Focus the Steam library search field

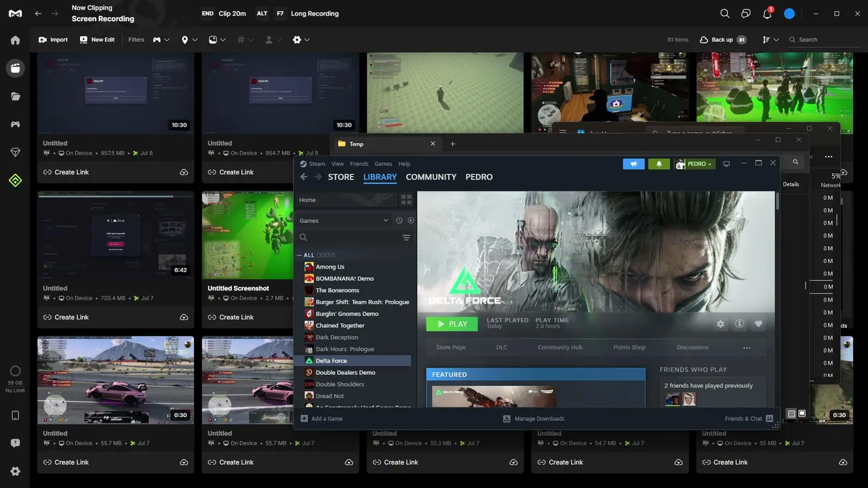(350, 237)
